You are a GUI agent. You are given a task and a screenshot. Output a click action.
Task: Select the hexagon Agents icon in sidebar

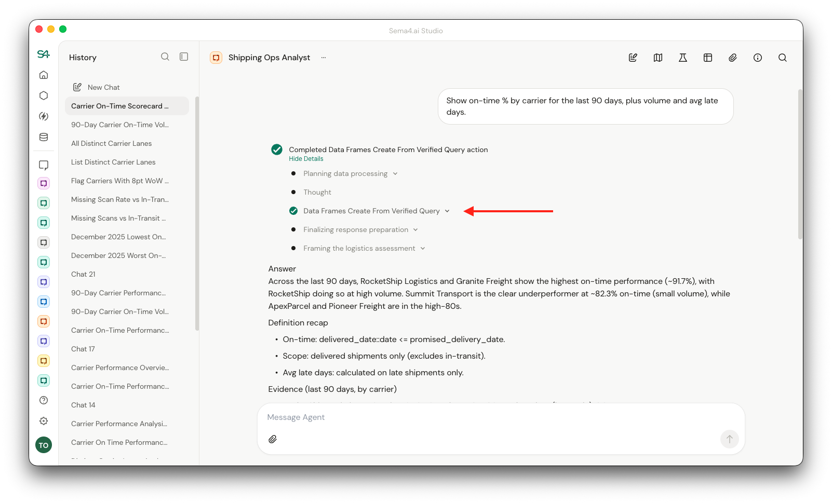click(44, 95)
